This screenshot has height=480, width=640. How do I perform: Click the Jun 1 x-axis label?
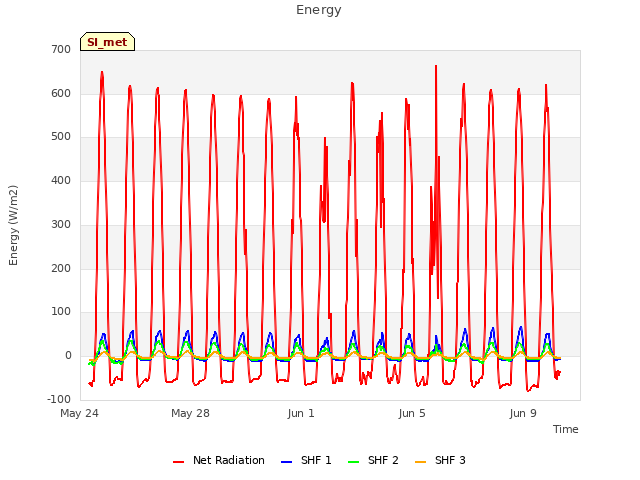point(301,413)
